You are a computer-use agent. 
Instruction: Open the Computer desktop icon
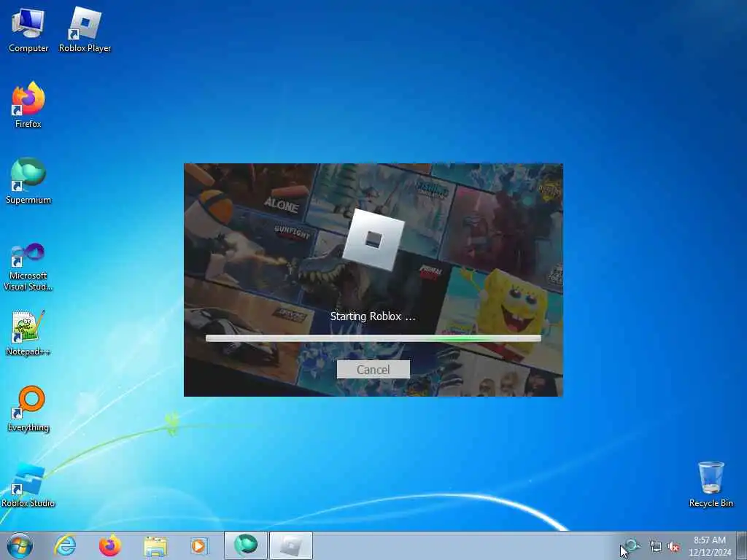coord(28,30)
